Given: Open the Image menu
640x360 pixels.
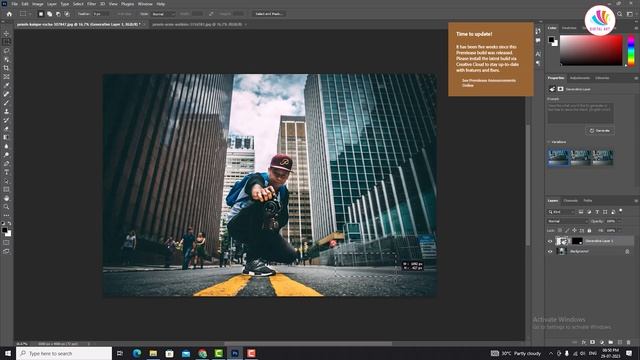Looking at the screenshot, I should pyautogui.click(x=38, y=4).
